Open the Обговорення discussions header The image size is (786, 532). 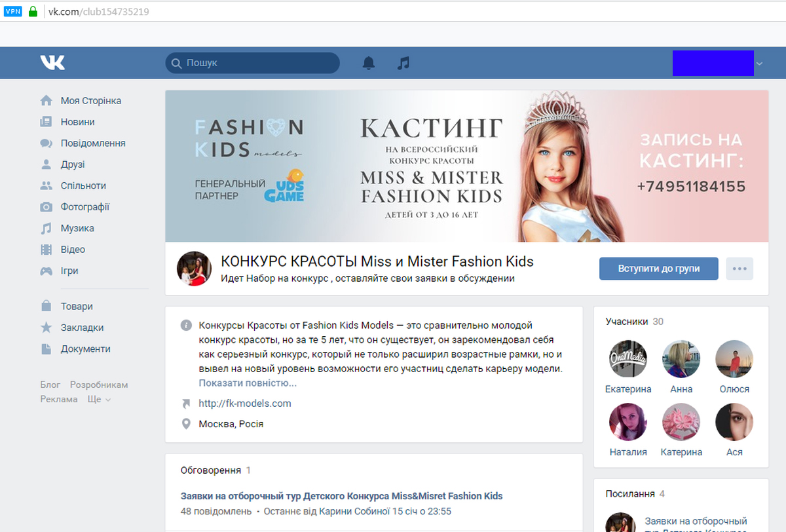(215, 470)
